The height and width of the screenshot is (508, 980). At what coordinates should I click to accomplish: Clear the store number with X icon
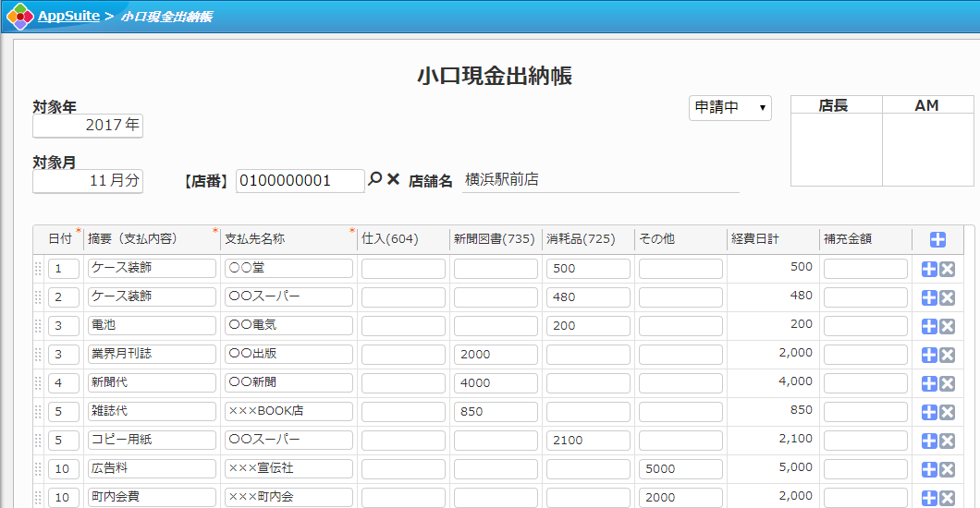click(x=393, y=179)
